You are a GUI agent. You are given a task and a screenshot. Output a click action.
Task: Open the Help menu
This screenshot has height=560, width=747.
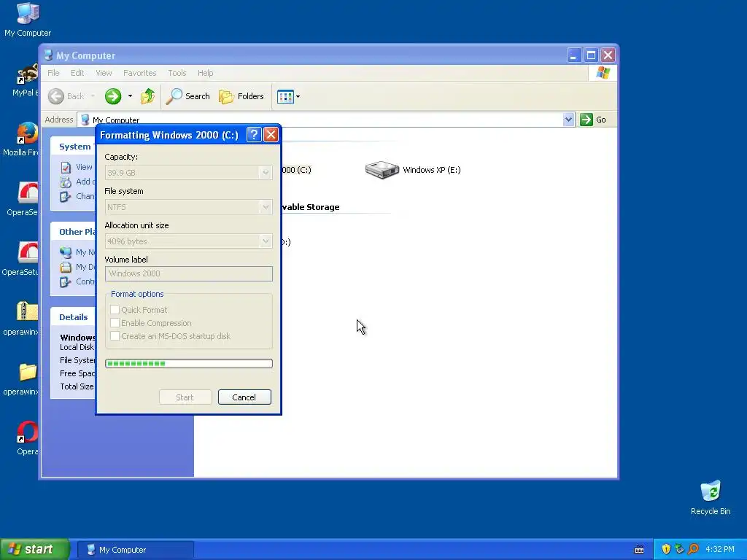(205, 73)
